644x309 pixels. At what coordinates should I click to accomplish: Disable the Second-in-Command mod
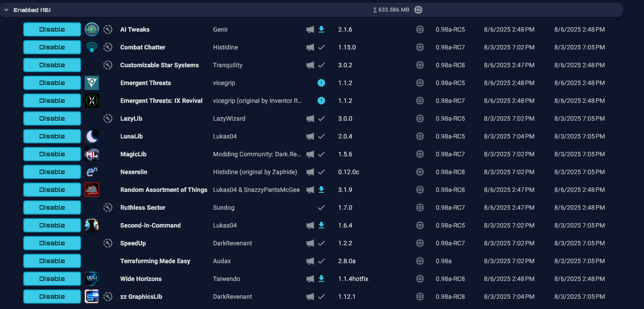52,225
